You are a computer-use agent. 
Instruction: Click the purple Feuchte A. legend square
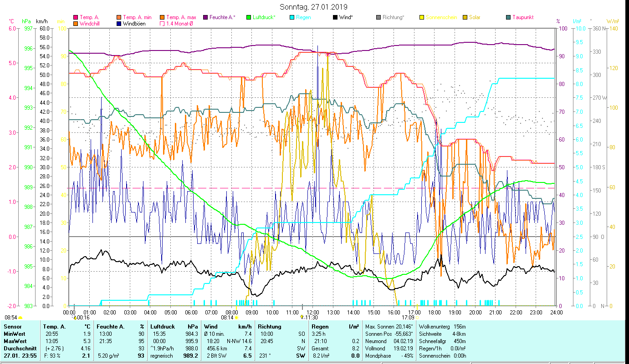tap(205, 17)
